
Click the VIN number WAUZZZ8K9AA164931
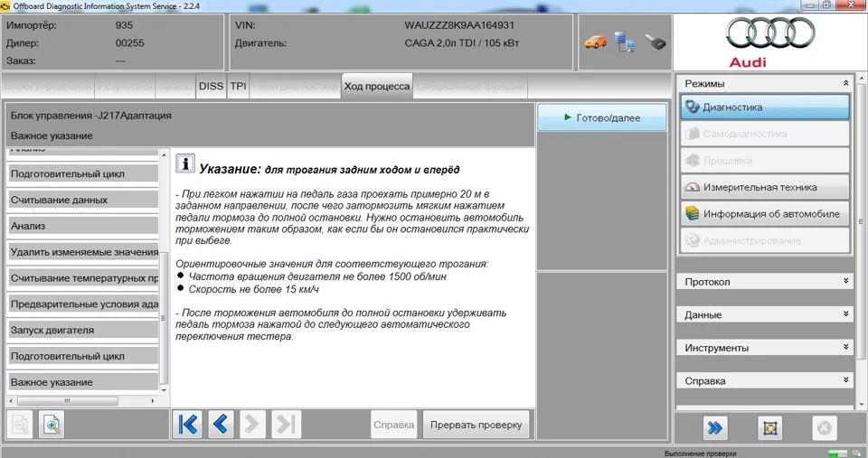tap(459, 25)
